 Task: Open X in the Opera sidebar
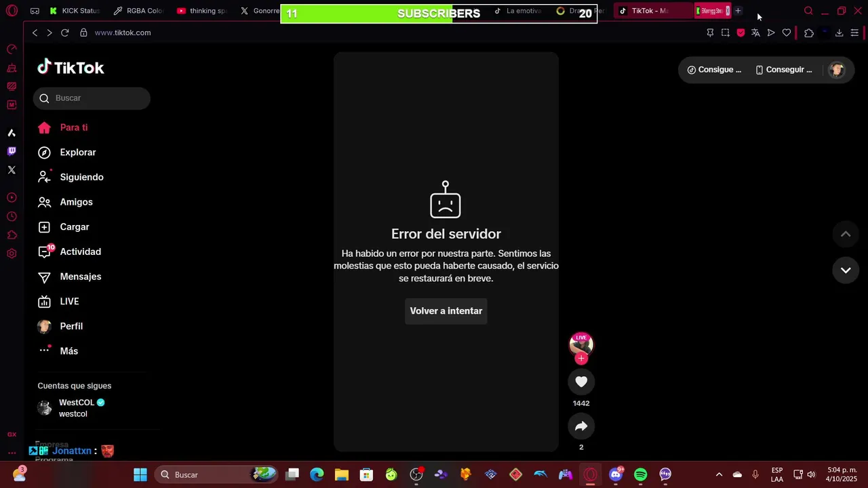12,170
